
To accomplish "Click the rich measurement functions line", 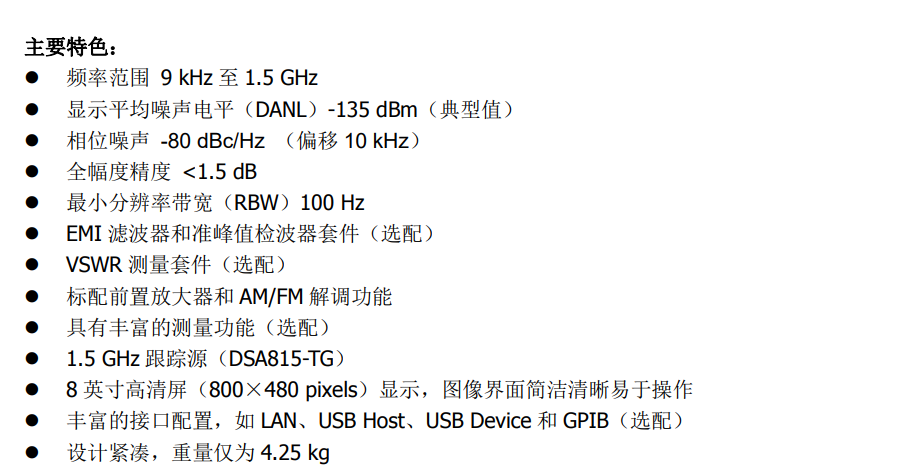I will click(x=199, y=328).
